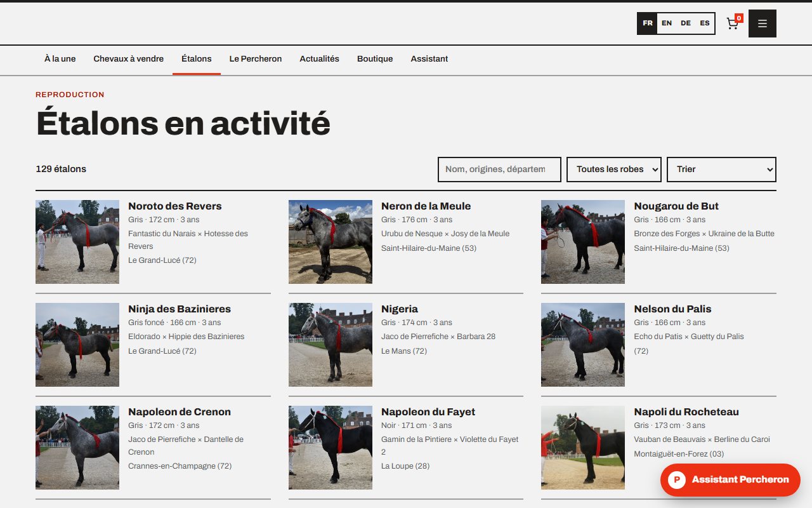This screenshot has width=812, height=508.
Task: Open the Nelson du Palis photo thumbnail
Action: 583,345
